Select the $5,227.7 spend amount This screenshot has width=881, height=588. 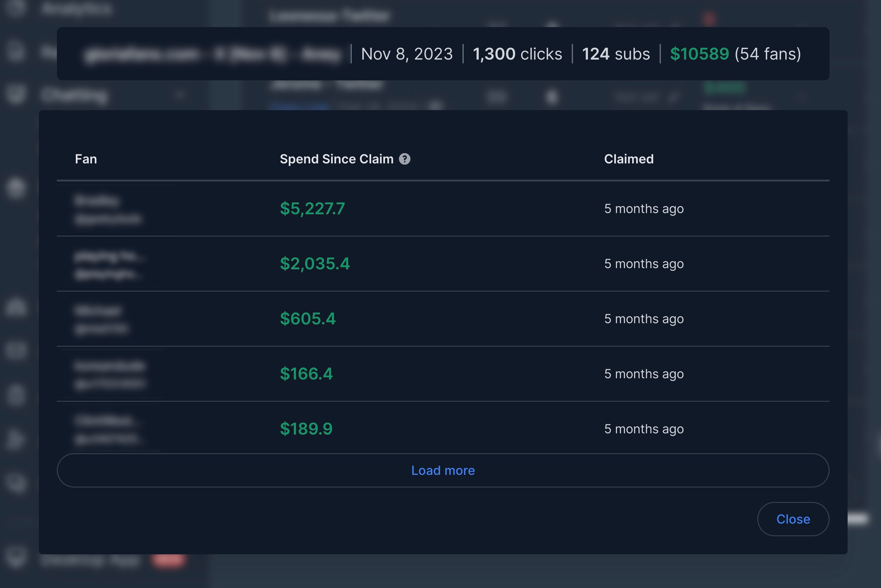312,209
